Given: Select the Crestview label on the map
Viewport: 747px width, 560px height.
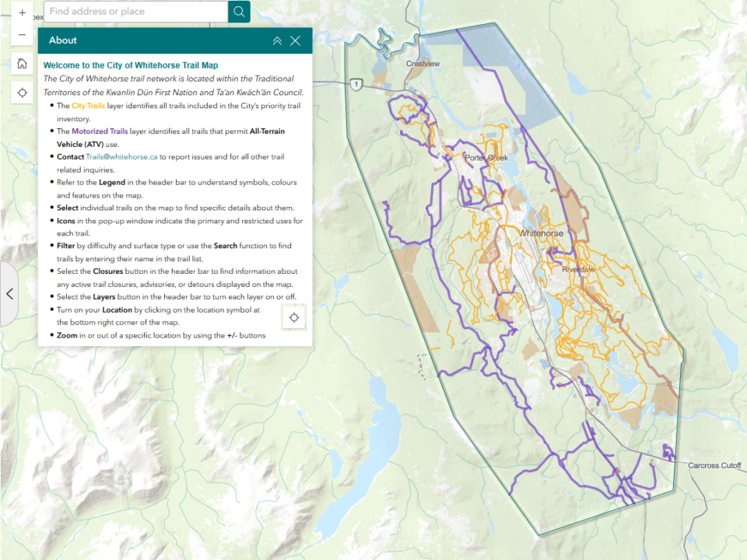Looking at the screenshot, I should click(423, 64).
